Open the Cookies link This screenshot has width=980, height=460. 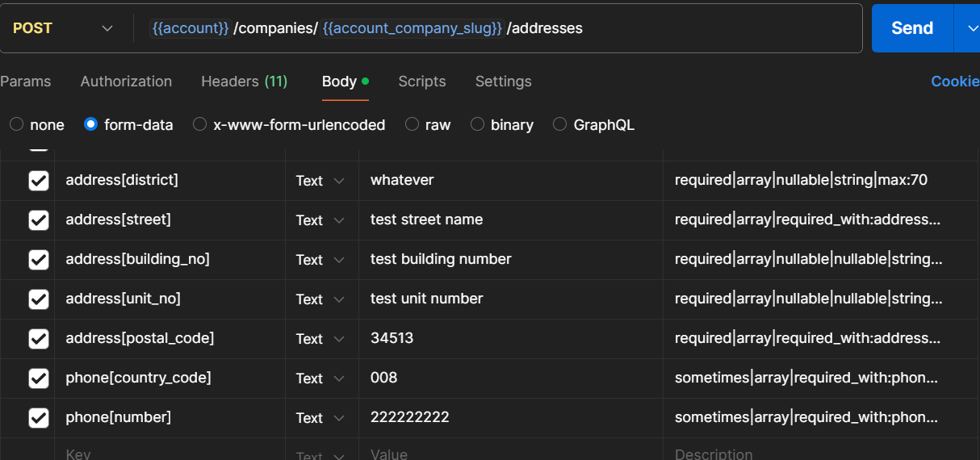955,82
